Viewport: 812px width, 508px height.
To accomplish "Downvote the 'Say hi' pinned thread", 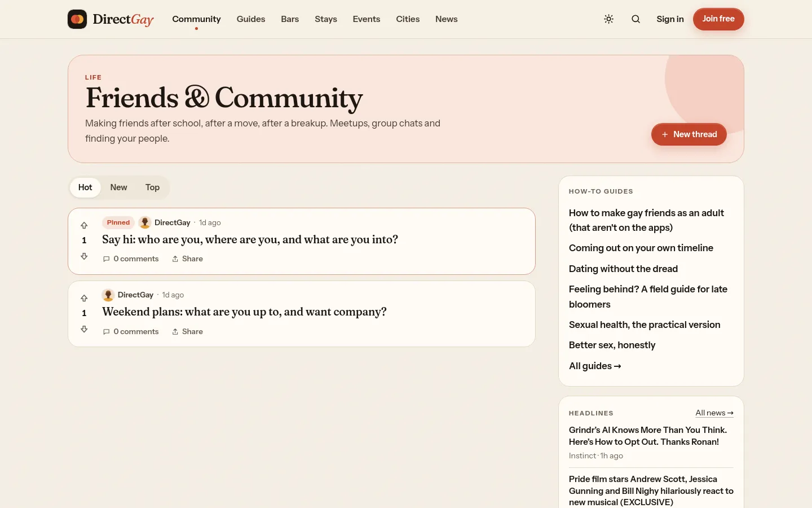I will coord(84,256).
